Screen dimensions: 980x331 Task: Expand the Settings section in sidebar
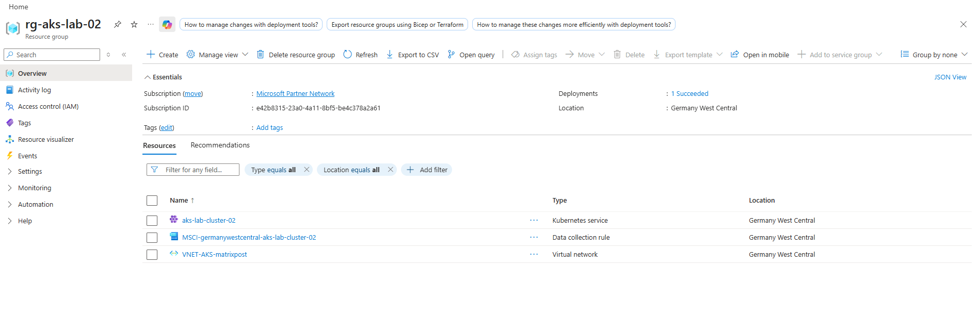pos(30,171)
